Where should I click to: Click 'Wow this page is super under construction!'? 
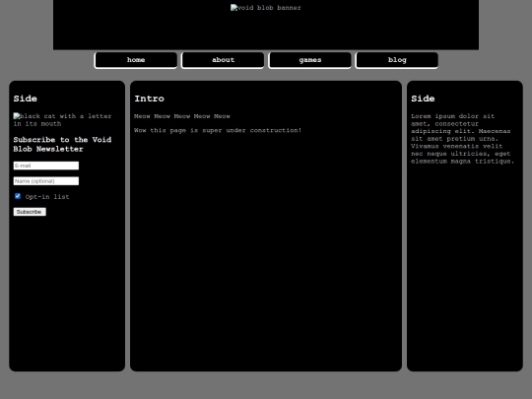point(218,130)
